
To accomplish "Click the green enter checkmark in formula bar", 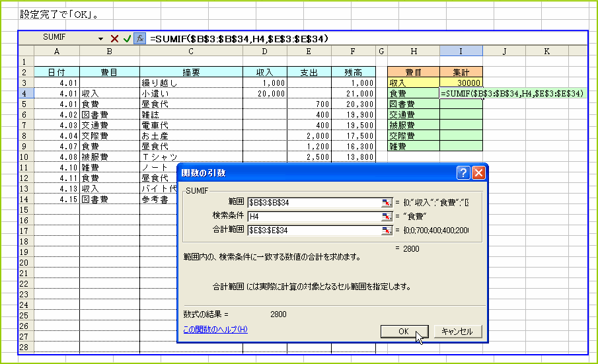I will click(127, 39).
